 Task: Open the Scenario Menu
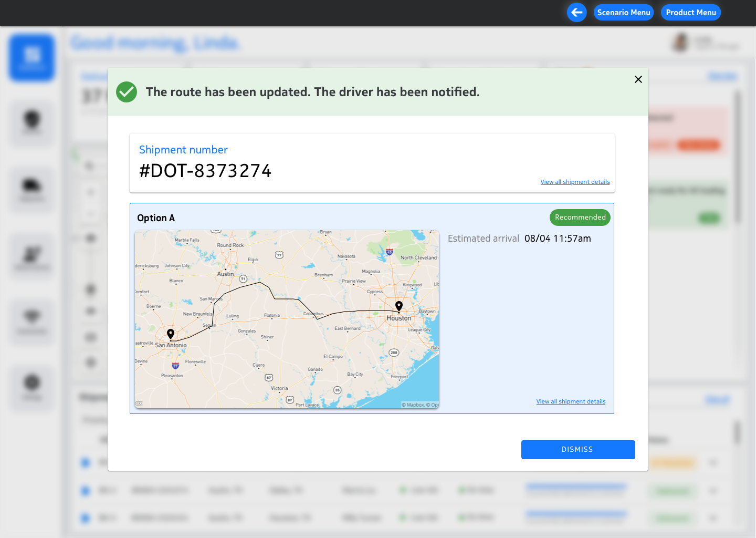[x=624, y=13]
